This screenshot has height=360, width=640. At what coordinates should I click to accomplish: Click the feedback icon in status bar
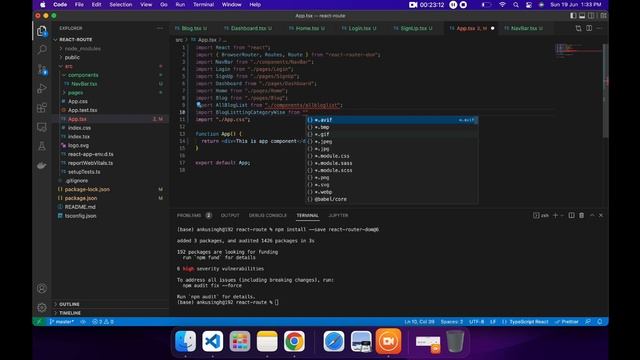point(588,322)
